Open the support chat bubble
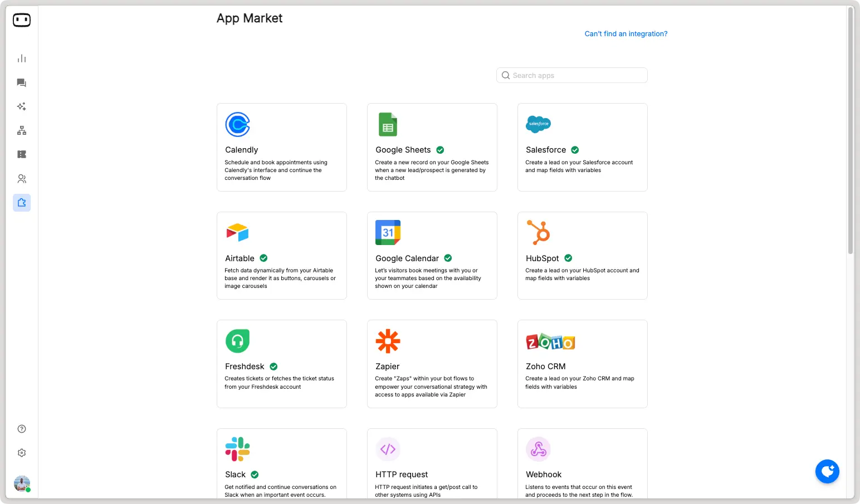This screenshot has height=504, width=860. tap(827, 471)
